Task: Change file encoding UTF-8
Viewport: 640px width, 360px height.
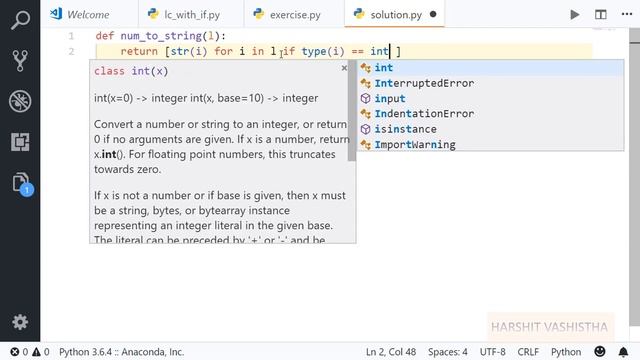Action: coord(492,352)
